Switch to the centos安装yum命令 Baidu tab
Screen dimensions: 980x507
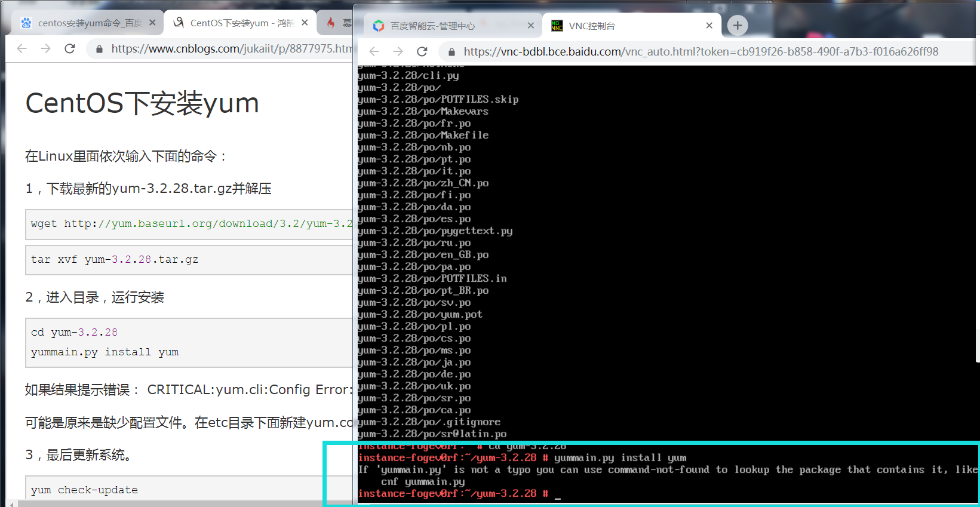(87, 23)
